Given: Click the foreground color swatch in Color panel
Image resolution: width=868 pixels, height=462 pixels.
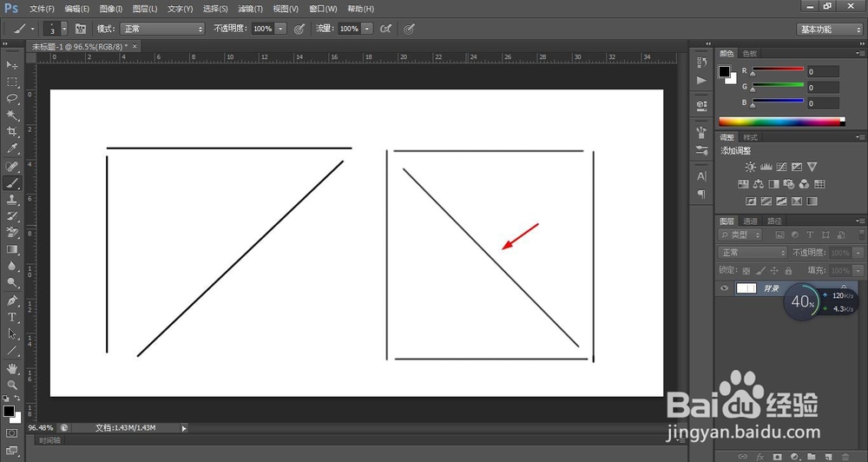Looking at the screenshot, I should 724,71.
